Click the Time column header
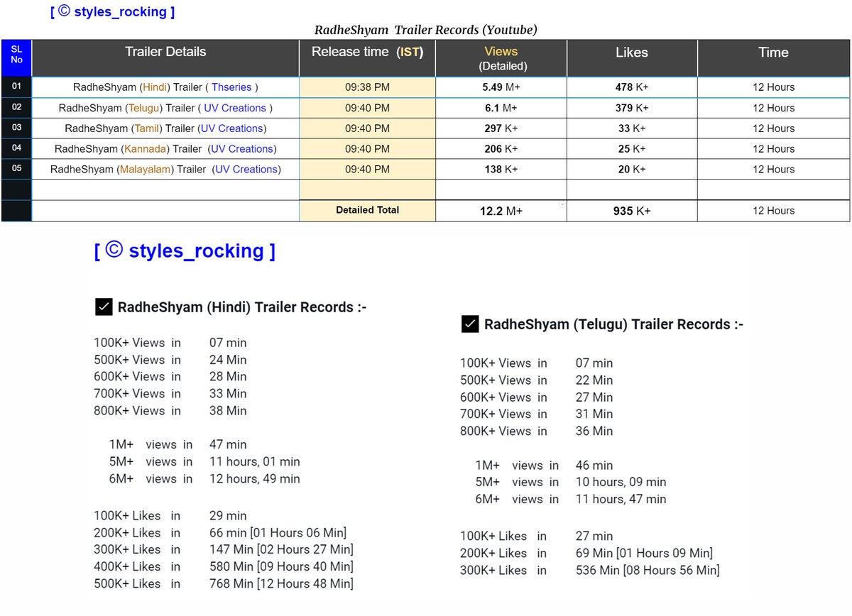 773,58
